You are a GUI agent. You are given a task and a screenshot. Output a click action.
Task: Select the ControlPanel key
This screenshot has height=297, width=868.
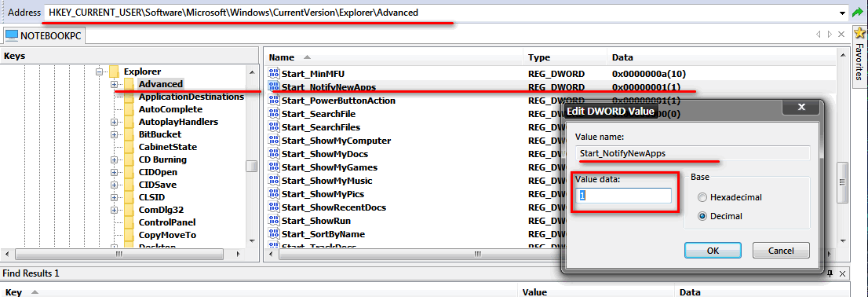pyautogui.click(x=167, y=222)
